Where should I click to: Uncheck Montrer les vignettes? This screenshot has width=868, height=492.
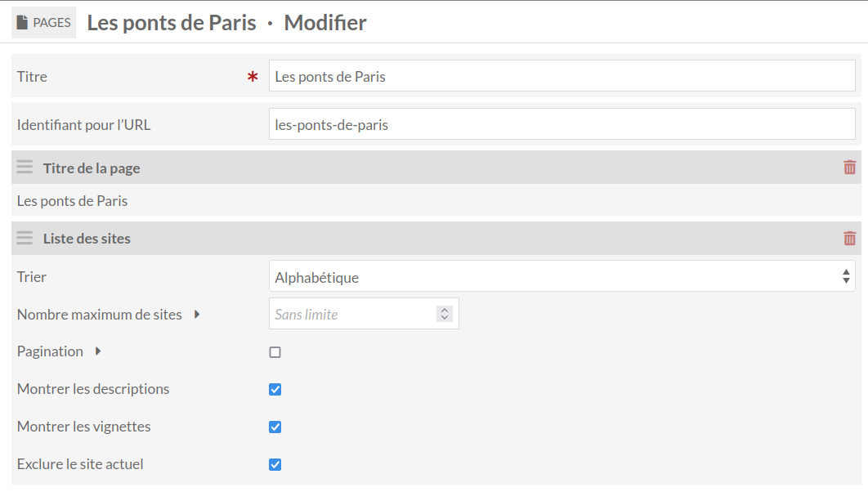(x=275, y=427)
